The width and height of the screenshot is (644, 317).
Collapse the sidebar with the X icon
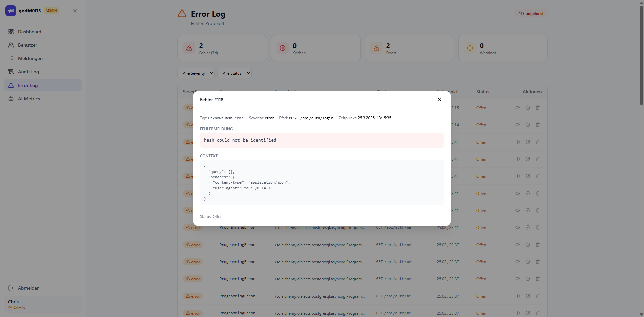pos(75,11)
